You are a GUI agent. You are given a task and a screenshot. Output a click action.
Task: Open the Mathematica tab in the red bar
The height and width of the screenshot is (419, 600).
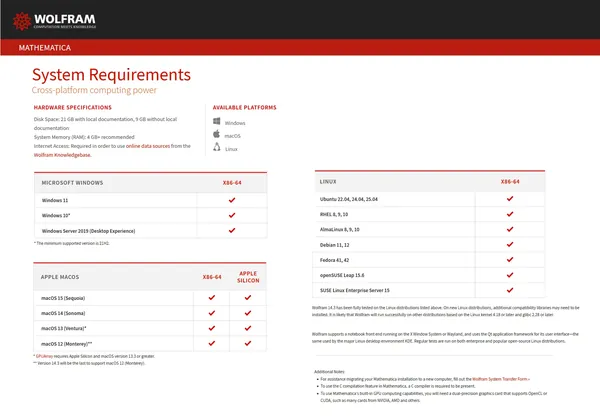(45, 48)
